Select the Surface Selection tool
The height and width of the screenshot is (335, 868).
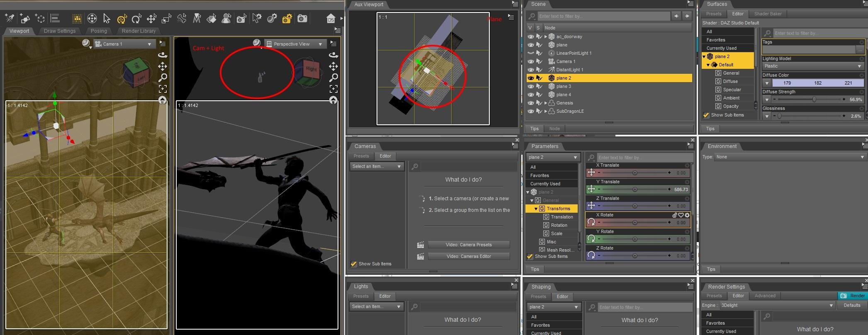click(x=212, y=19)
